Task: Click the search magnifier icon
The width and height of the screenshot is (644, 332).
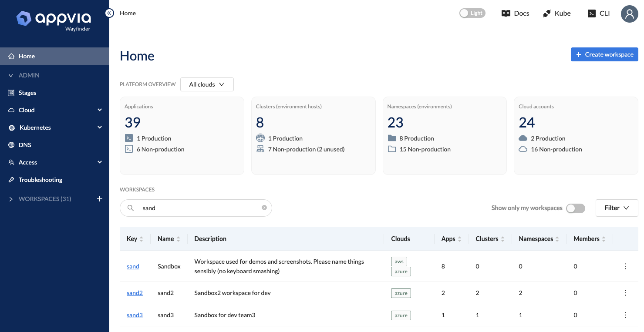Action: click(x=130, y=208)
